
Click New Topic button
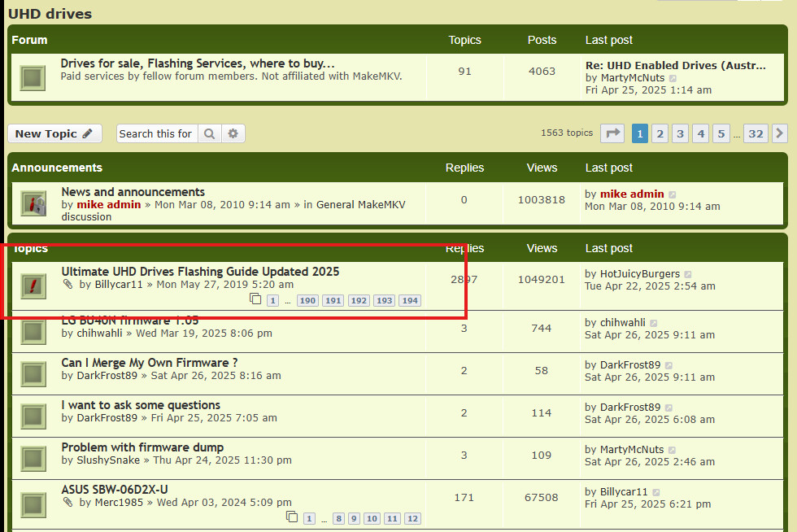54,133
